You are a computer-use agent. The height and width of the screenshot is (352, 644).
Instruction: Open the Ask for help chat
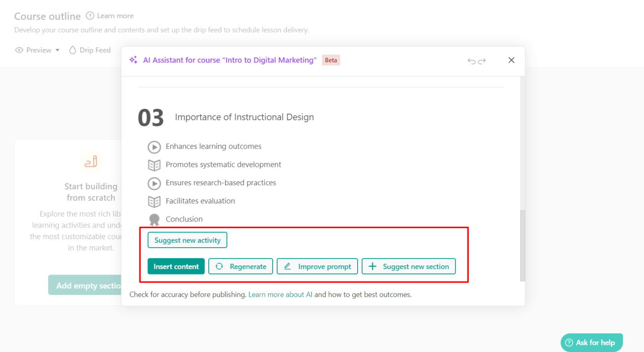pyautogui.click(x=591, y=342)
